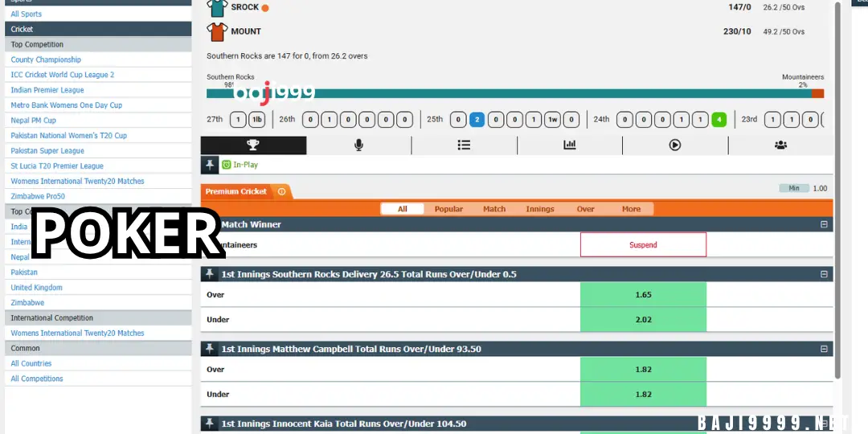Viewport: 868px width, 434px height.
Task: Open St Lucia T20 Premier League
Action: [x=57, y=166]
